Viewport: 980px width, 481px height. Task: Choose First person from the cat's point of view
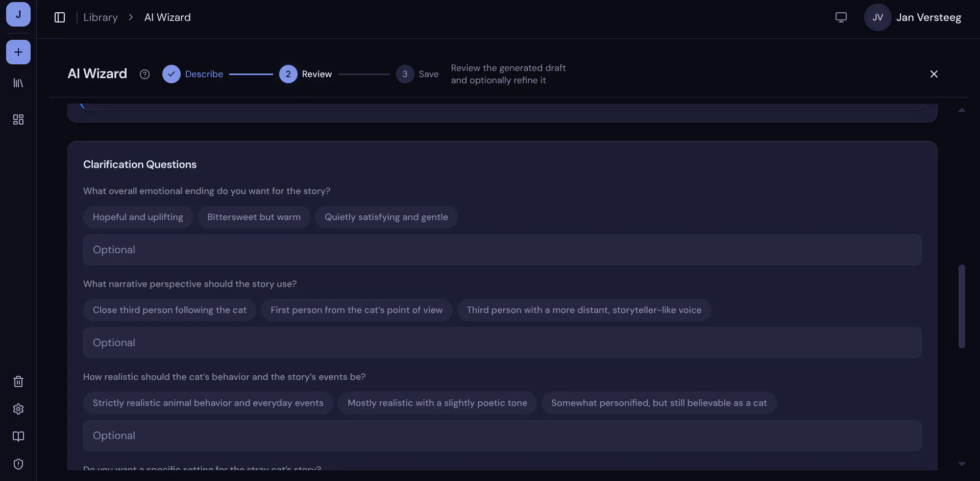(357, 310)
